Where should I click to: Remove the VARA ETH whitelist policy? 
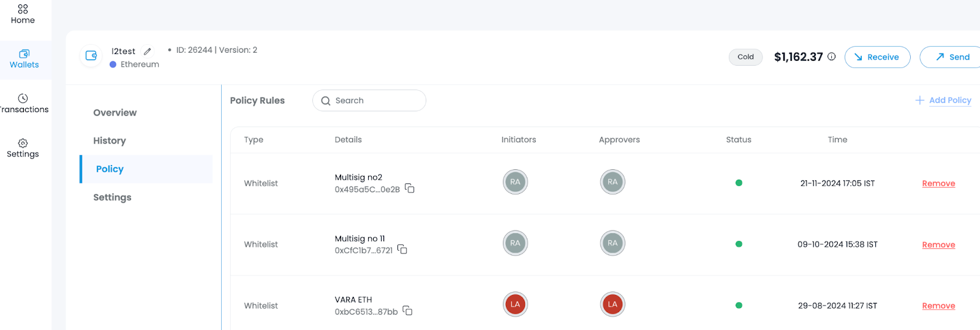click(938, 306)
